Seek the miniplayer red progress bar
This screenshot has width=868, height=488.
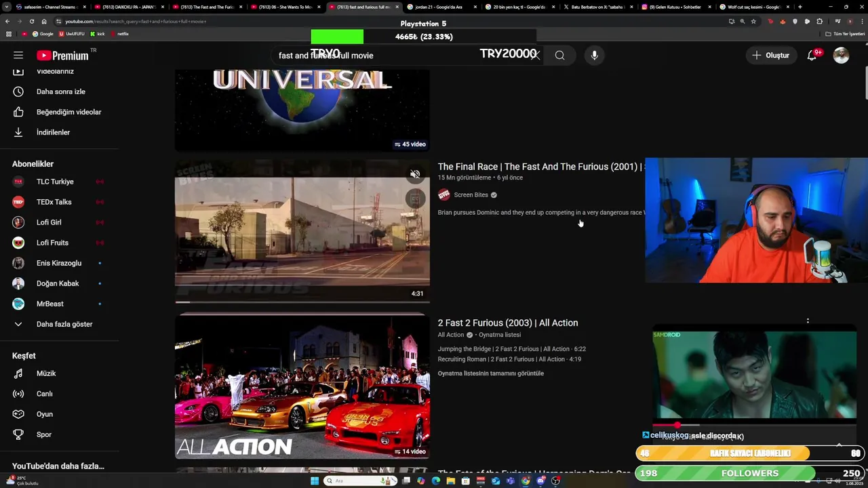point(754,425)
